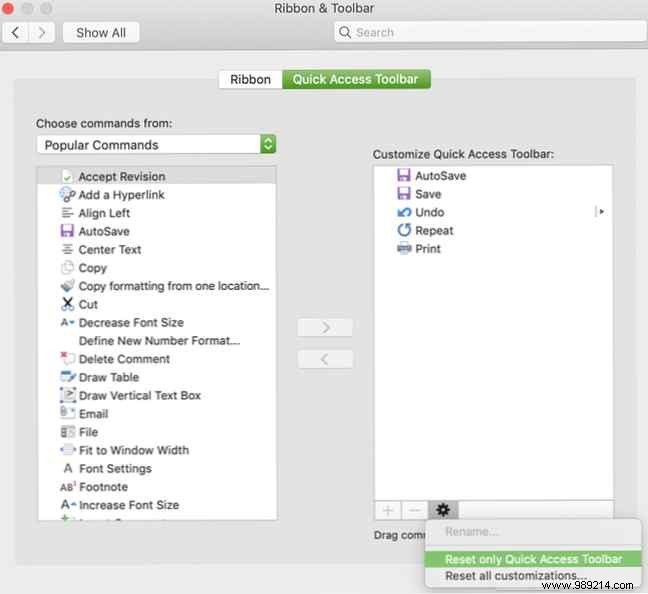The height and width of the screenshot is (594, 648).
Task: Click the File icon in the commands list
Action: pyautogui.click(x=68, y=432)
